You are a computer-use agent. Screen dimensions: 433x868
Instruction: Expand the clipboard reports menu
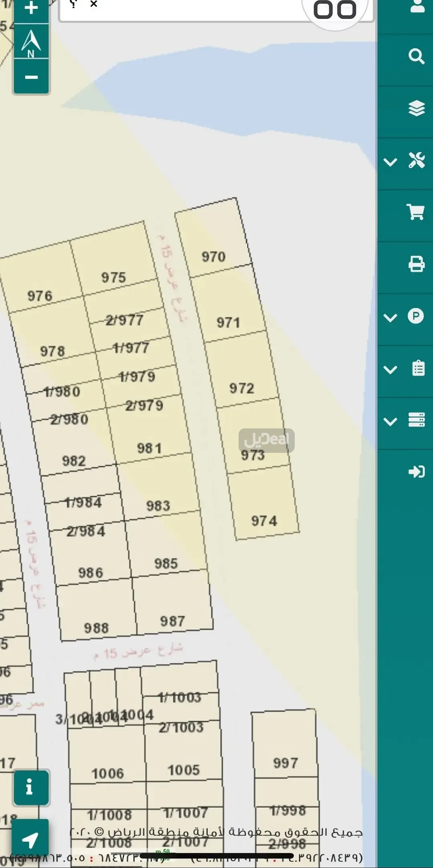click(405, 368)
